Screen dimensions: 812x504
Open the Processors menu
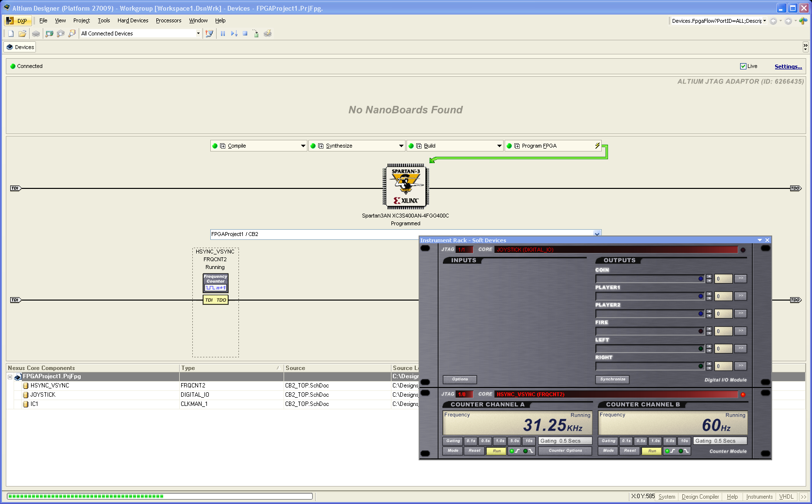pos(169,20)
